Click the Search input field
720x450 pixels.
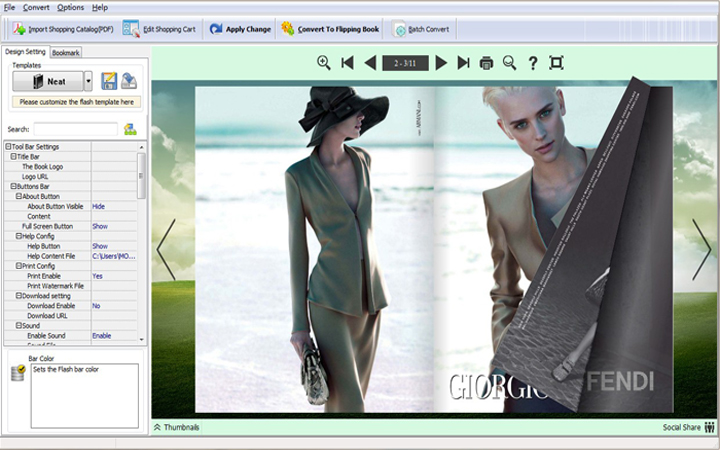75,129
